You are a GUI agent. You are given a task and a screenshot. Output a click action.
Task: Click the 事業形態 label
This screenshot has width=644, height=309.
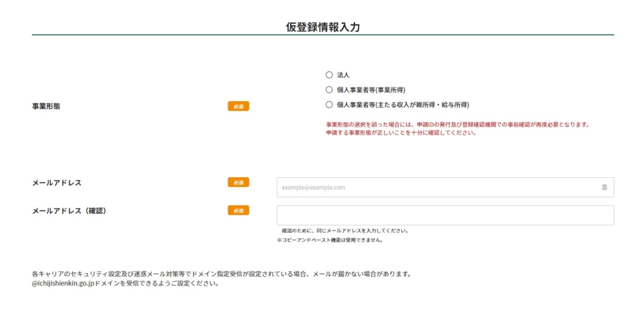coord(46,106)
